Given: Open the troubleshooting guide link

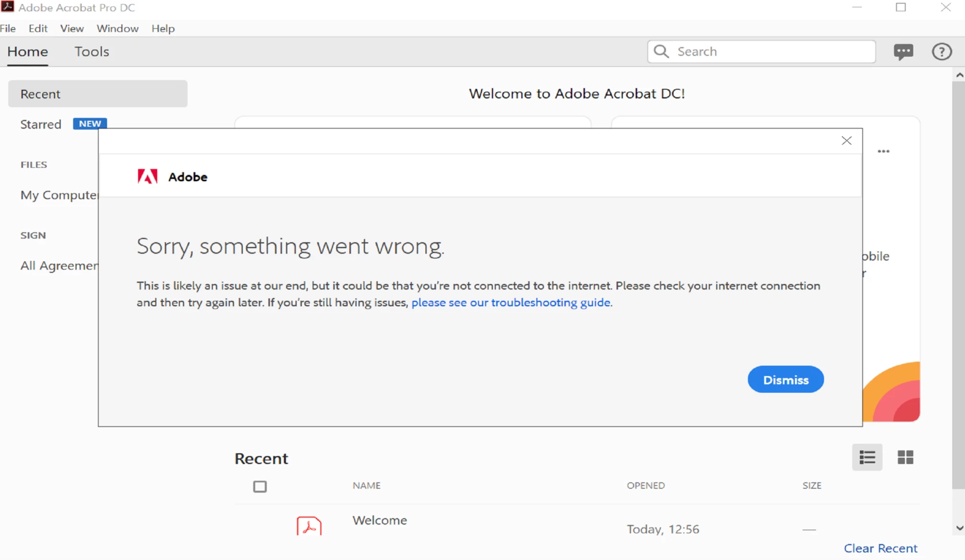Looking at the screenshot, I should [x=510, y=302].
